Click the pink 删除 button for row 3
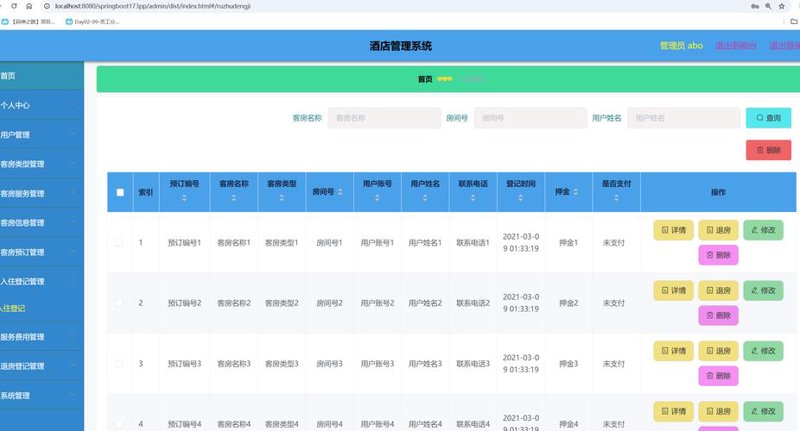The height and width of the screenshot is (431, 800). 718,376
